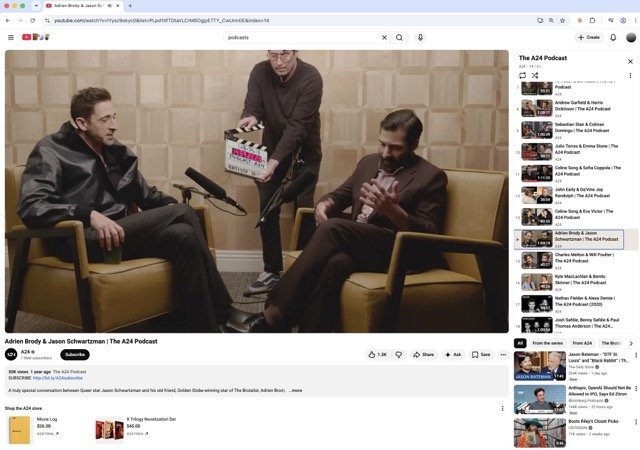Dislike the video with thumbs down
Screen dimensions: 640x450
[x=399, y=354]
